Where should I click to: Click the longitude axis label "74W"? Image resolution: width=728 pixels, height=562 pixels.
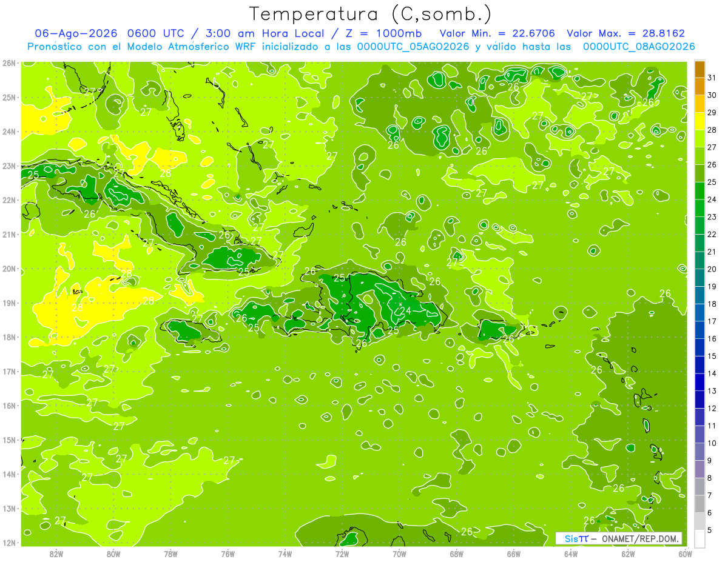(285, 554)
